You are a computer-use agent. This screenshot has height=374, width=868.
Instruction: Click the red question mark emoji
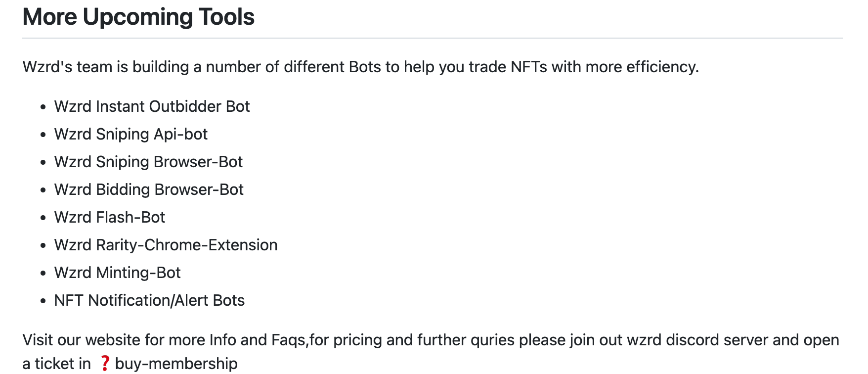(104, 363)
